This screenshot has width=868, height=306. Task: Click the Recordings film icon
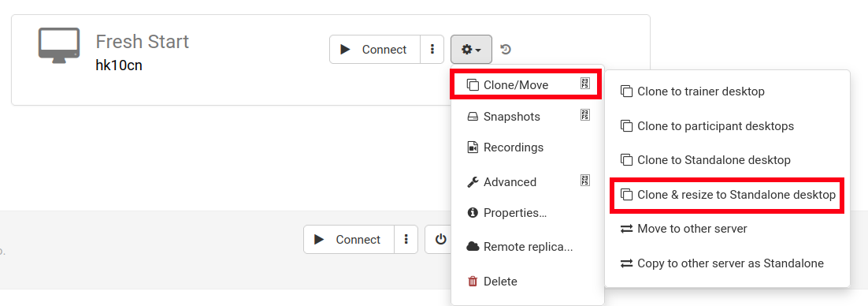[x=472, y=147]
